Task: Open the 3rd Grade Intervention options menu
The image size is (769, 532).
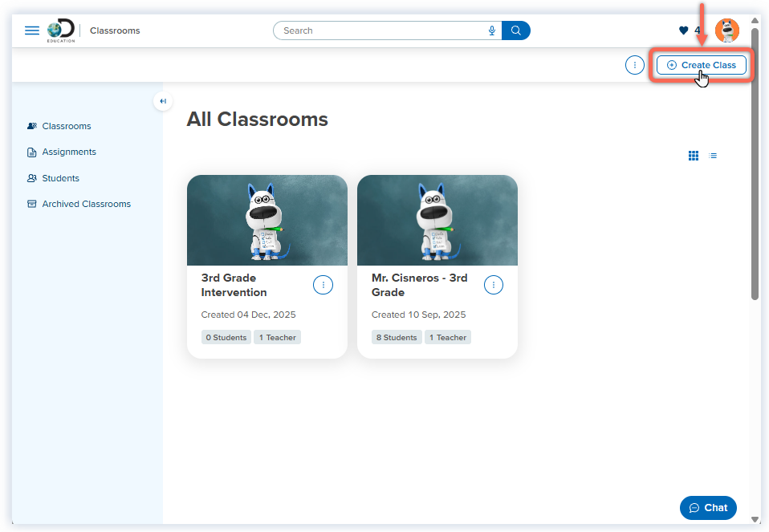Action: [x=323, y=285]
